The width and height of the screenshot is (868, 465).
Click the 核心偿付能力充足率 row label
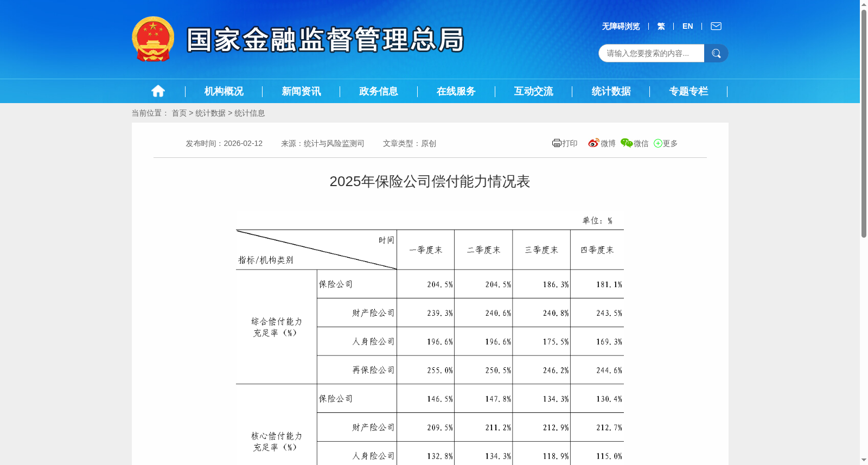tap(277, 442)
